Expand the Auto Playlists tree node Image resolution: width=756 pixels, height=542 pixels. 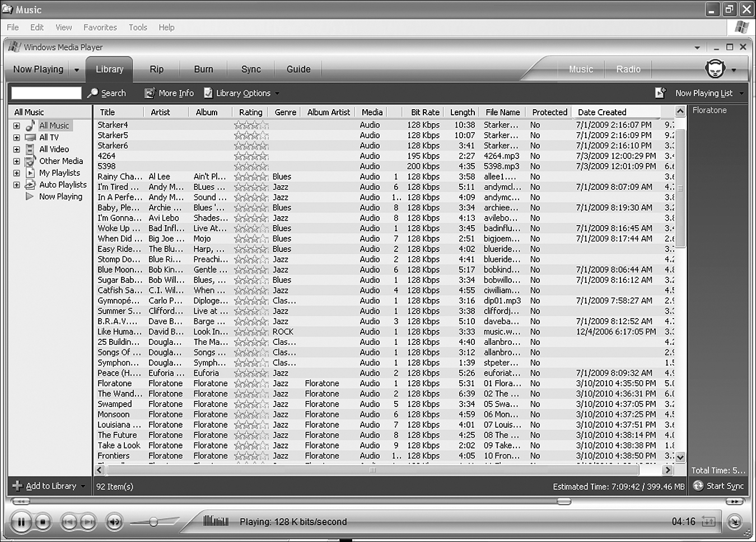(16, 185)
